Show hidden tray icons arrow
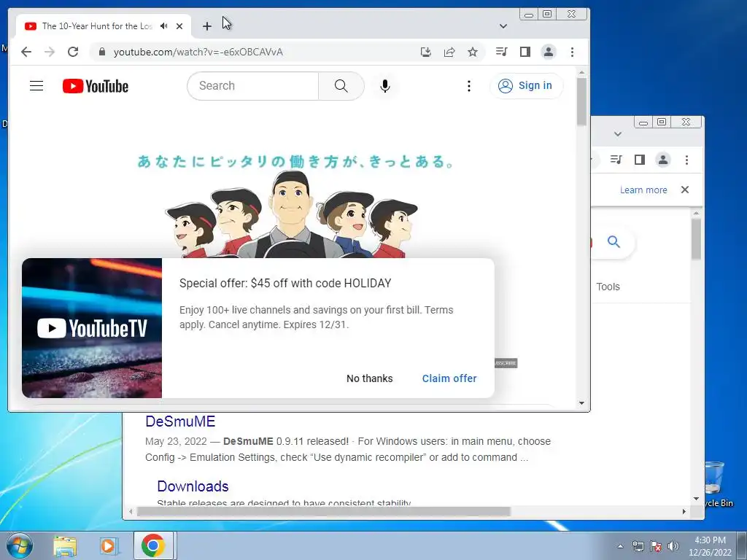 point(620,546)
